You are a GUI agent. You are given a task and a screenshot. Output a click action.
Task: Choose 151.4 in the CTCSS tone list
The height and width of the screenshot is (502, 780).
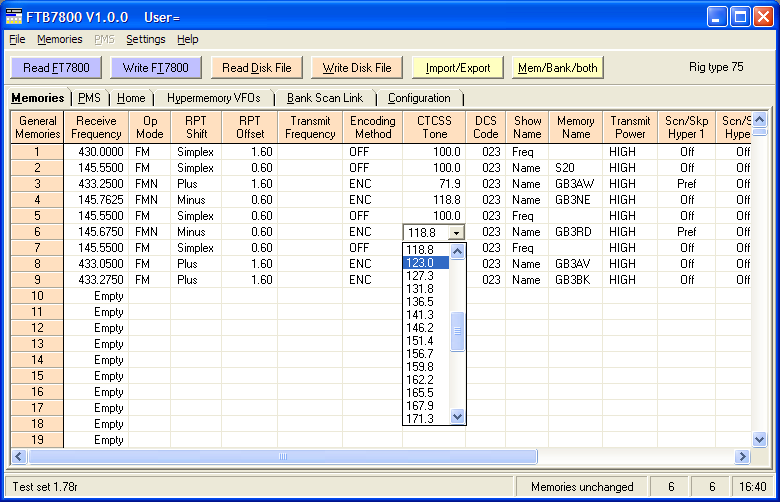coord(426,341)
